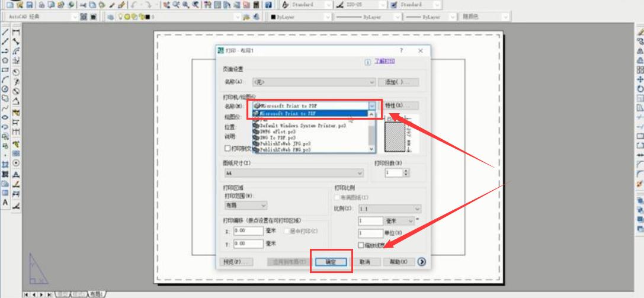Click the New drawing icon in top toolbar

point(10,5)
